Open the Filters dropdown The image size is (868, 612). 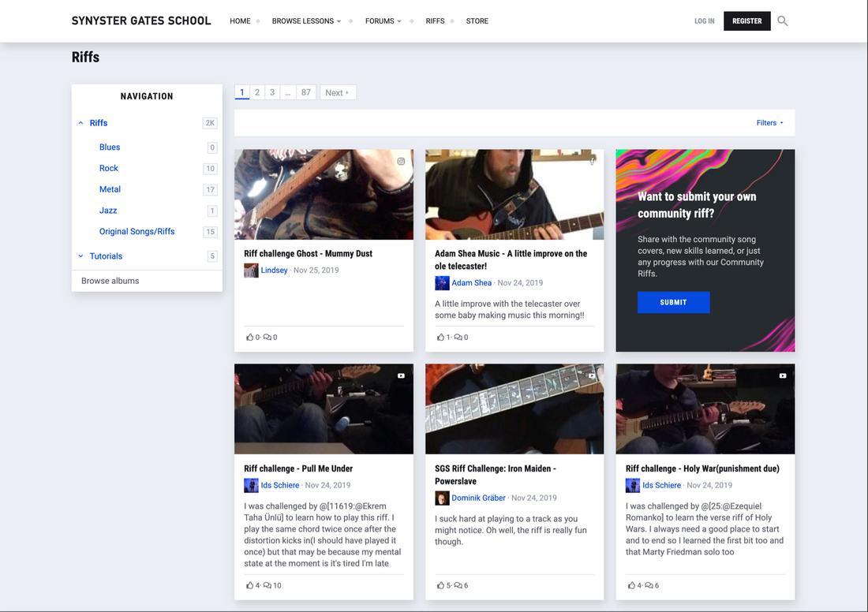(x=769, y=123)
